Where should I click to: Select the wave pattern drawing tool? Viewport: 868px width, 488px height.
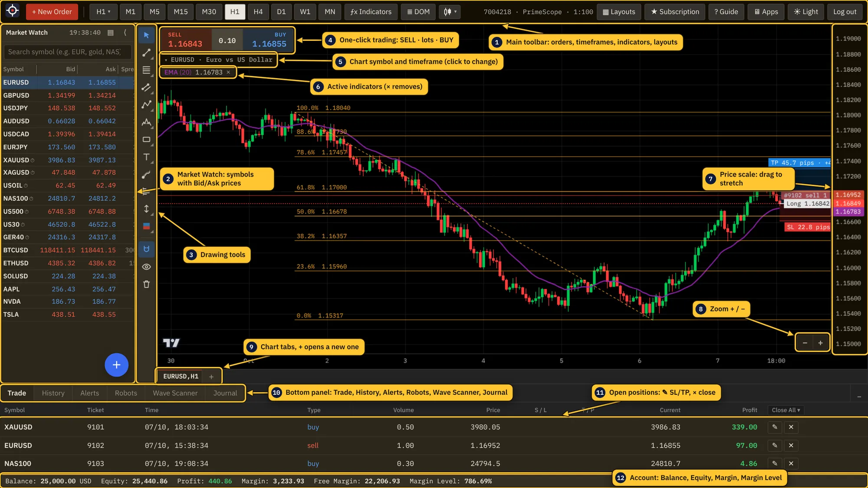(x=146, y=122)
